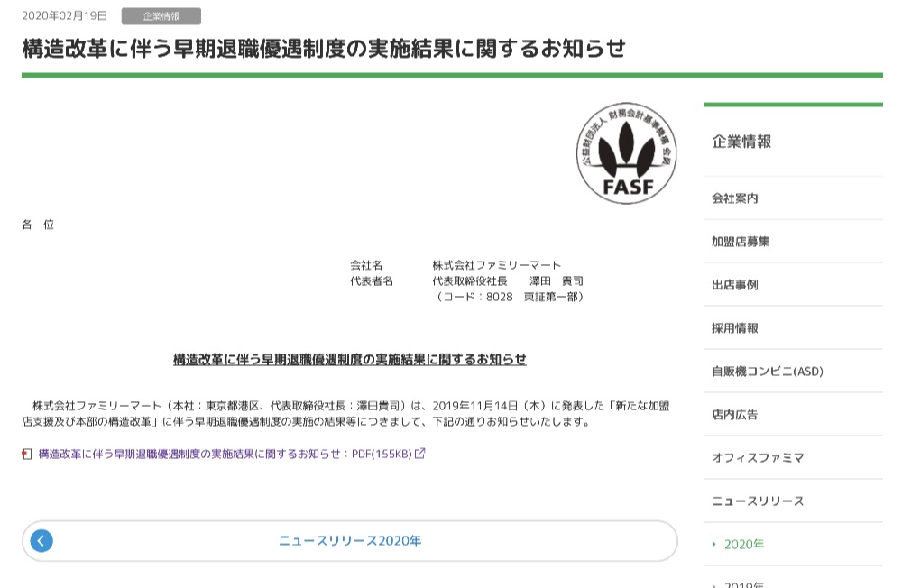
Task: Open 出店事例 in the sidebar
Action: pos(793,284)
